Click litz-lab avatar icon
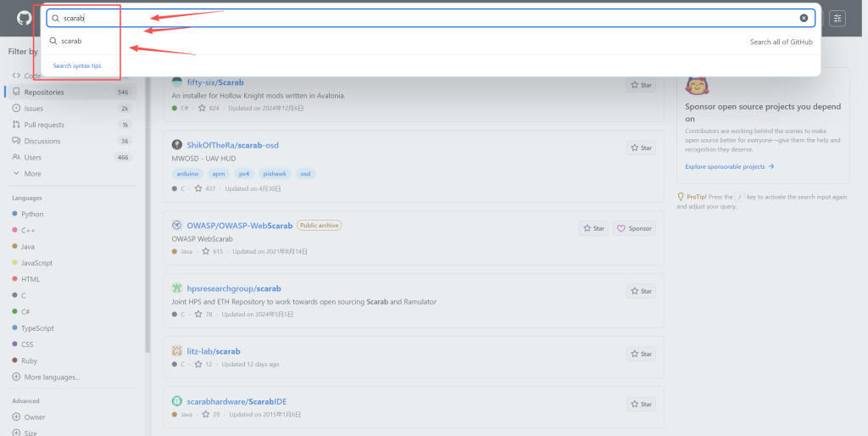 click(x=176, y=350)
